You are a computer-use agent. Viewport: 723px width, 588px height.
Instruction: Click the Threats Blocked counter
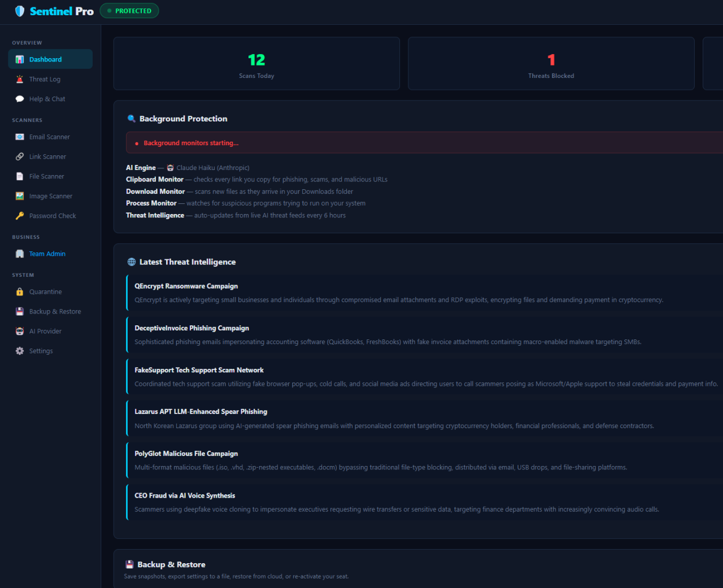pos(551,63)
